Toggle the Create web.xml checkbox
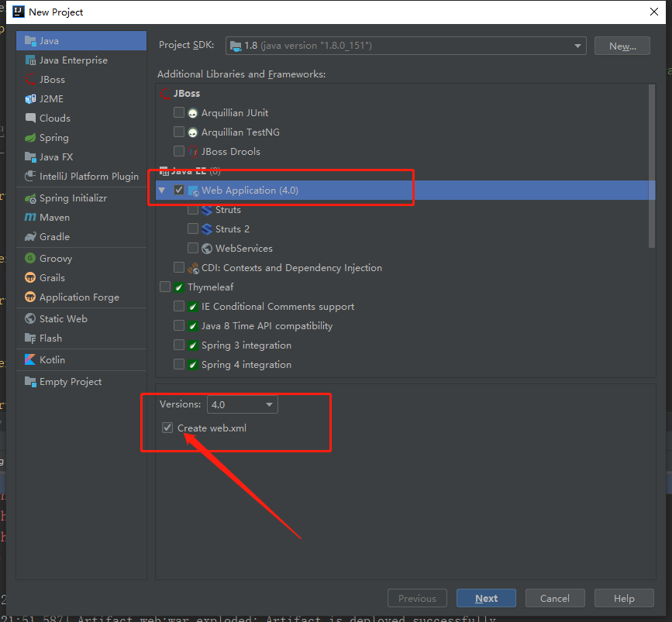This screenshot has width=672, height=622. point(167,428)
